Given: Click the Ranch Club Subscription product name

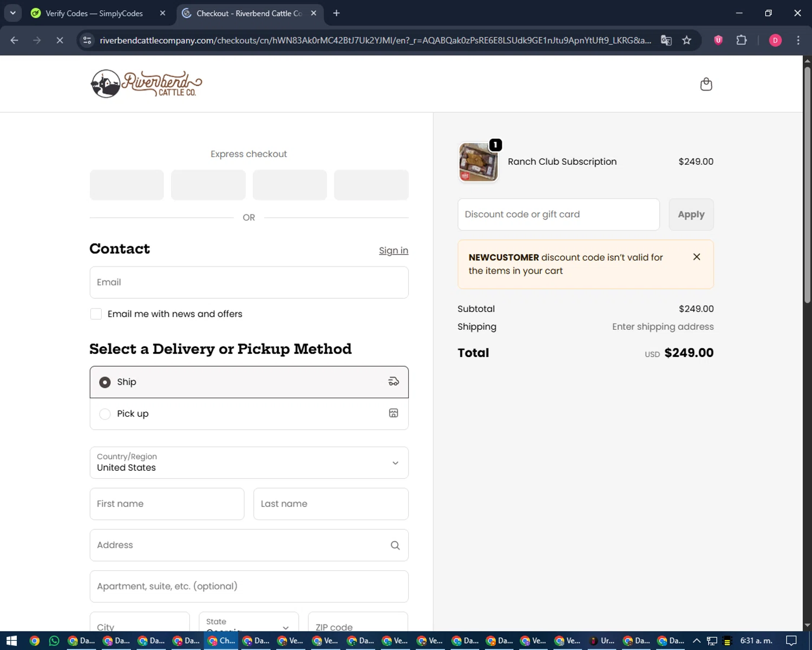Looking at the screenshot, I should point(562,161).
